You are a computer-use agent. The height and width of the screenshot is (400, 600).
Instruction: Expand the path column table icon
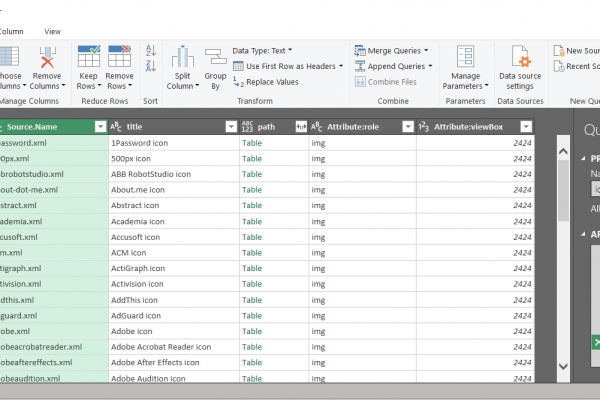(301, 127)
